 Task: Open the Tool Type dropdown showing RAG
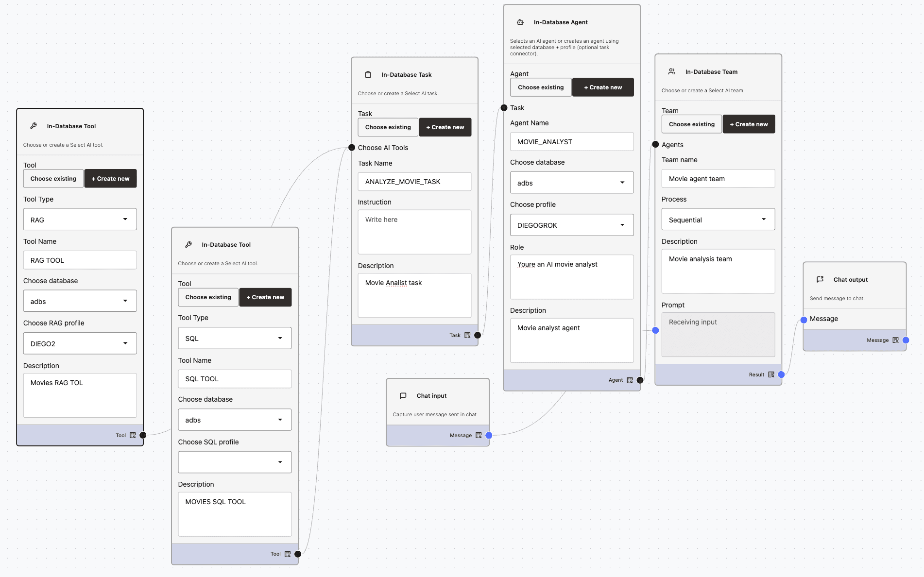click(80, 219)
